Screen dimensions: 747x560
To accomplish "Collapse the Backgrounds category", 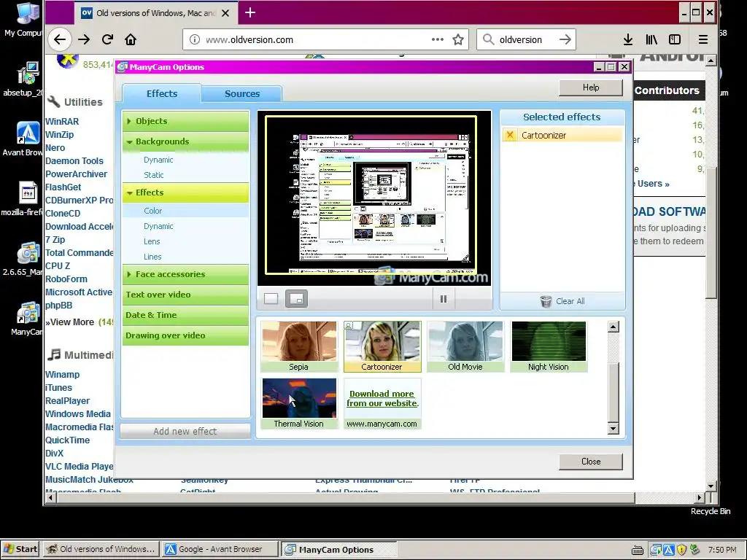I will point(185,141).
